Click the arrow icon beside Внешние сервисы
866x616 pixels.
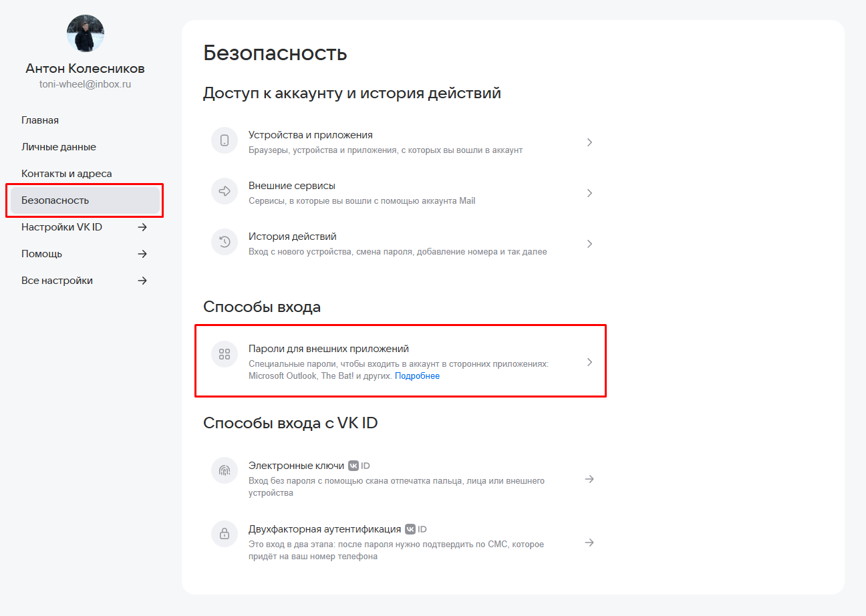pos(225,192)
